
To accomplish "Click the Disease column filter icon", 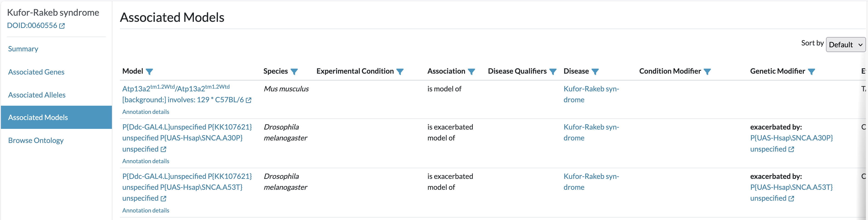I will (x=595, y=72).
